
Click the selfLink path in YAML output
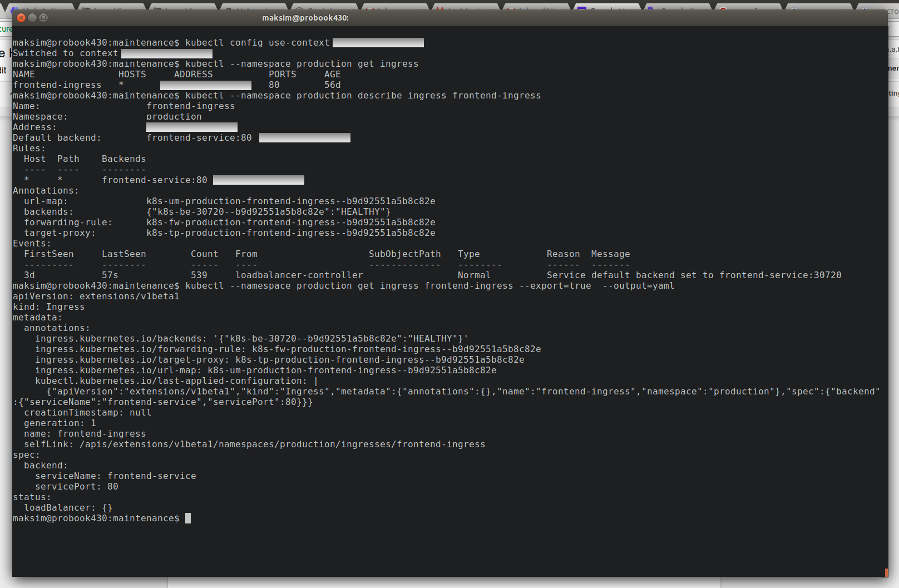pos(282,444)
